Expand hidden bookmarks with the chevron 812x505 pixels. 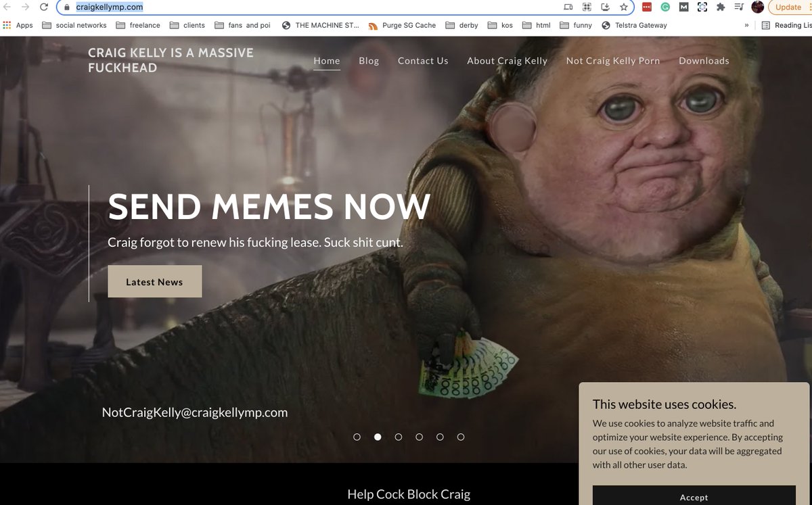[746, 25]
